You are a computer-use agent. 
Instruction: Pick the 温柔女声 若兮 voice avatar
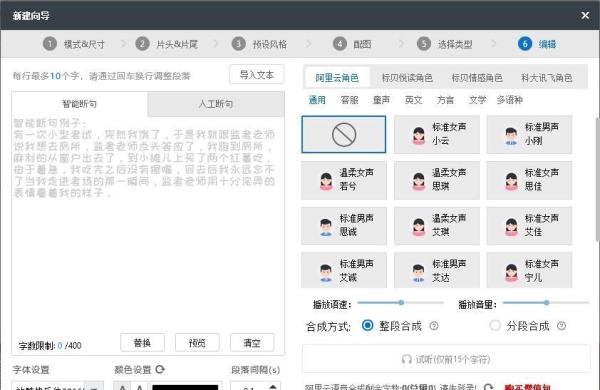(x=326, y=181)
